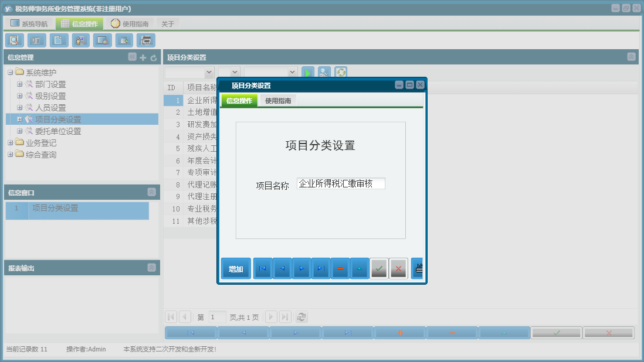644x362 pixels.
Task: Expand the 业务登记 folder
Action: point(11,143)
